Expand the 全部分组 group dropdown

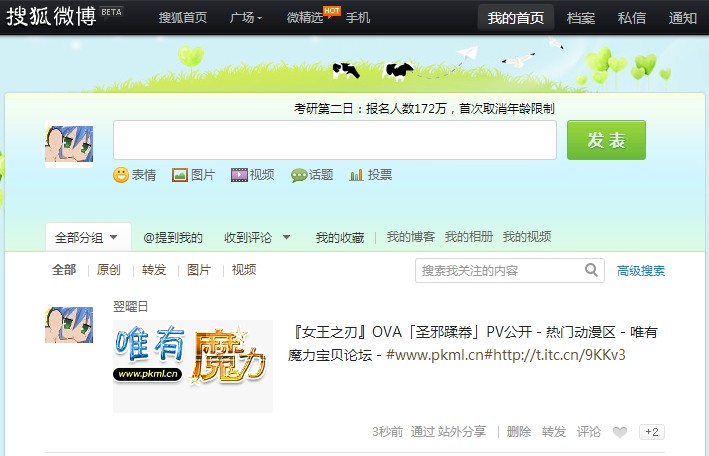[x=113, y=238]
